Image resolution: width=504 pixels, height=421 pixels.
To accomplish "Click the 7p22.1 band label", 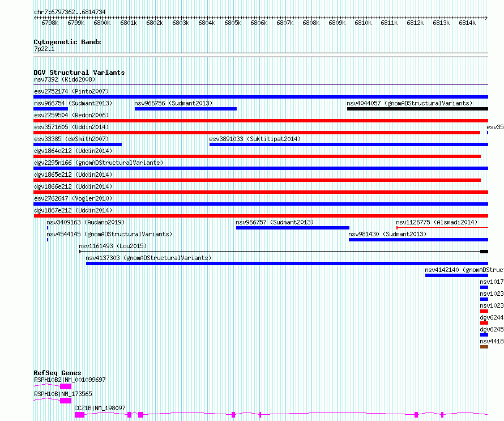I will [44, 49].
